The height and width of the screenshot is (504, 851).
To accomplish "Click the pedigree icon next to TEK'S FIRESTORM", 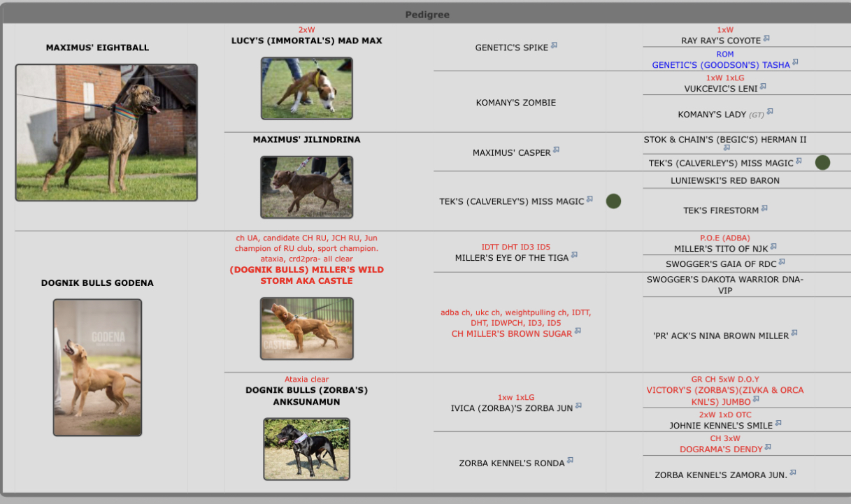I will [765, 208].
